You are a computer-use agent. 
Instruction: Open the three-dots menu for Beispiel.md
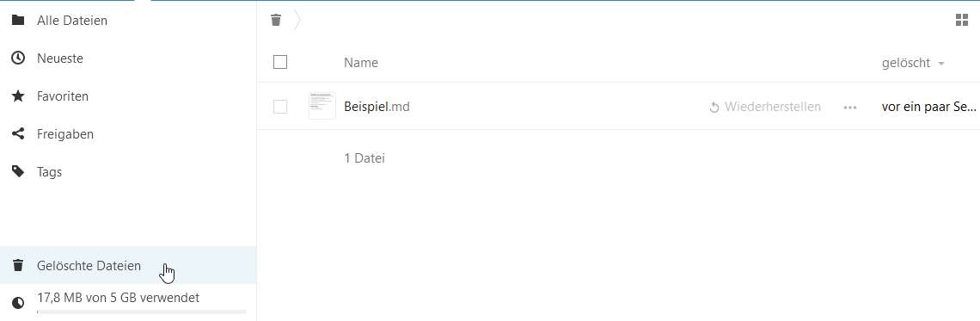pos(849,108)
